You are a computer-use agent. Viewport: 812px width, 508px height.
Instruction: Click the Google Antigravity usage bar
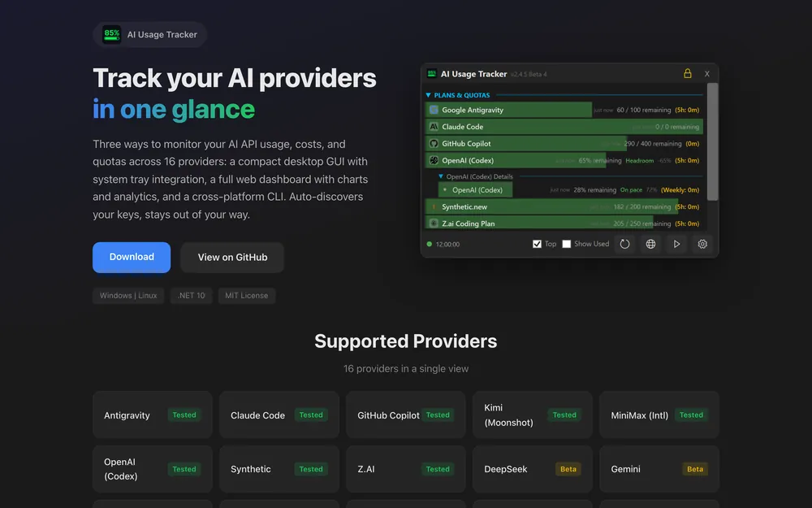[508, 110]
